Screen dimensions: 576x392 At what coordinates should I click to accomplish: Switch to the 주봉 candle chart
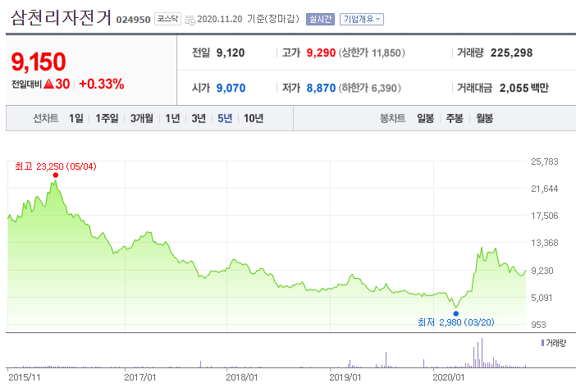tap(455, 119)
